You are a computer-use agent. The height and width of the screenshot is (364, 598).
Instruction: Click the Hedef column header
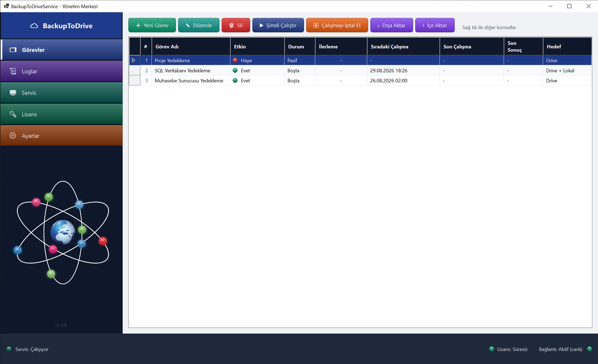click(567, 46)
